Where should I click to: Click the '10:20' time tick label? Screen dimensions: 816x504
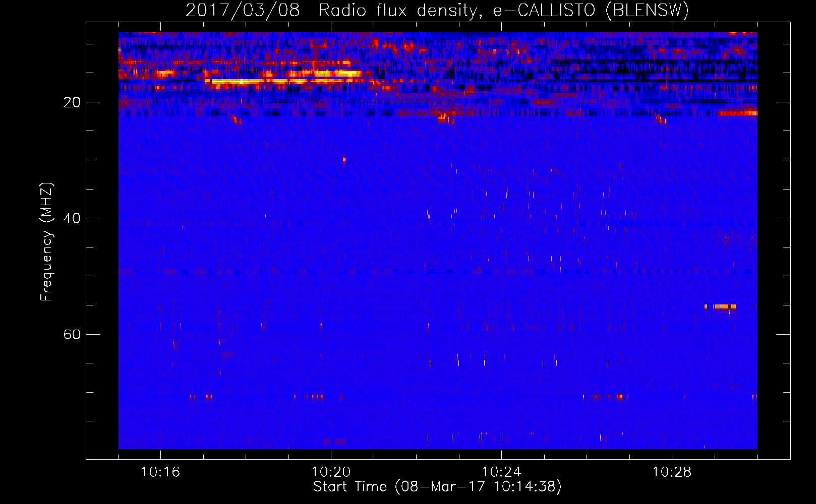click(x=331, y=472)
